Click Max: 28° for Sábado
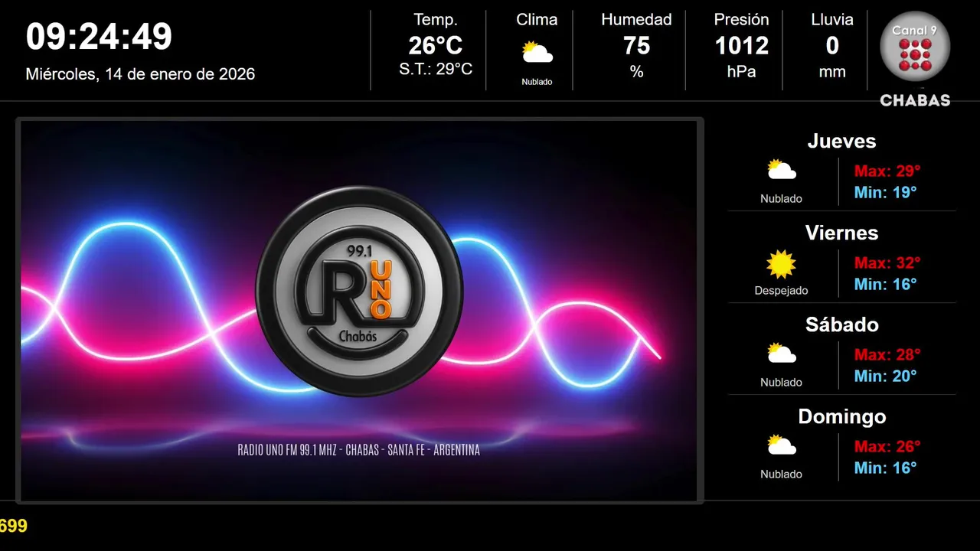This screenshot has height=551, width=980. point(887,354)
